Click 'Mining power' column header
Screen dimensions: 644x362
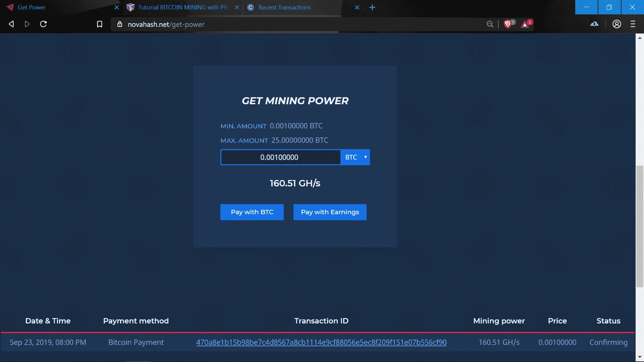(499, 321)
